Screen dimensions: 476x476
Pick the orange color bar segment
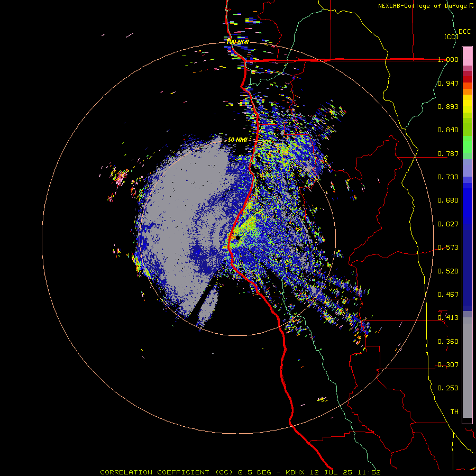coord(467,91)
